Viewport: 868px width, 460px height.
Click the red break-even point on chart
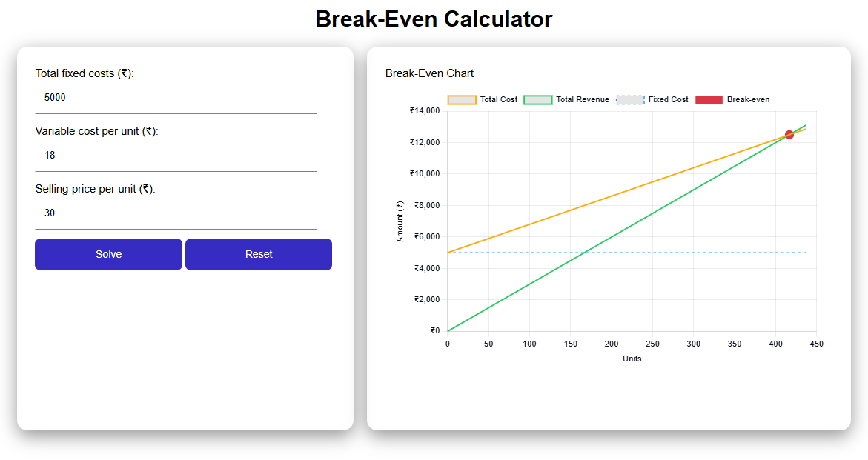pyautogui.click(x=789, y=135)
